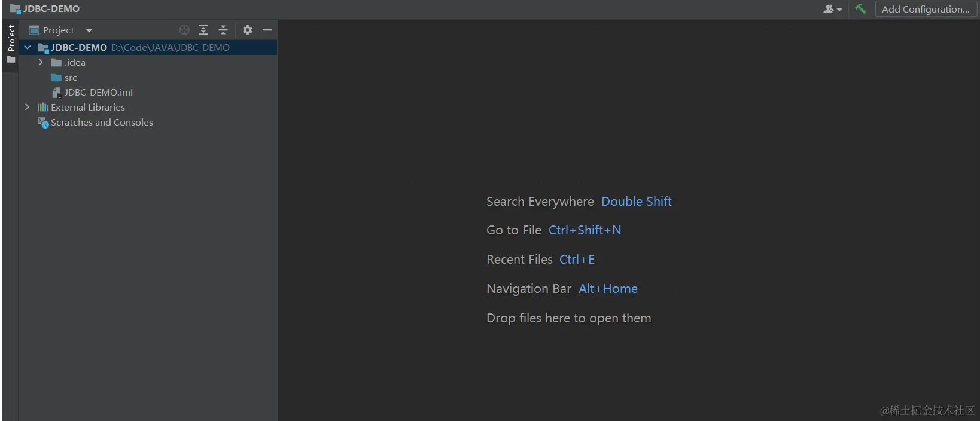
Task: Click the Add Configuration button
Action: 926,9
